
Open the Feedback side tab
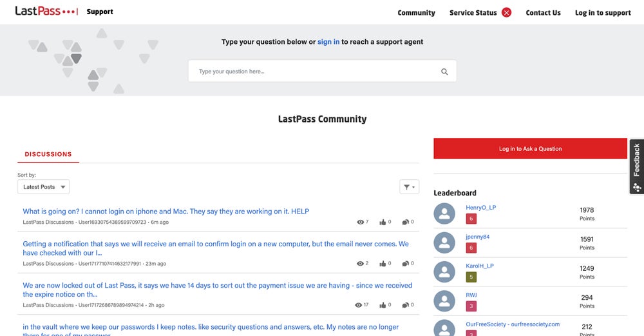[x=636, y=166]
